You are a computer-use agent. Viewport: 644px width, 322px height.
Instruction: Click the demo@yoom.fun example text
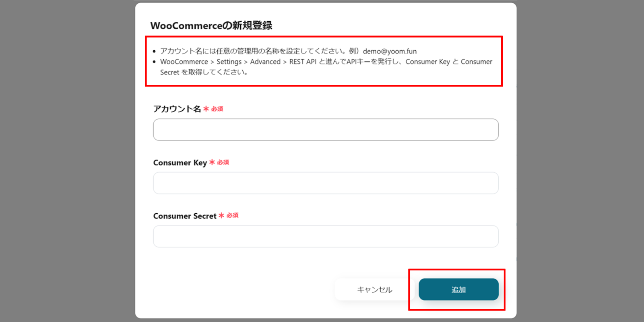pos(390,51)
